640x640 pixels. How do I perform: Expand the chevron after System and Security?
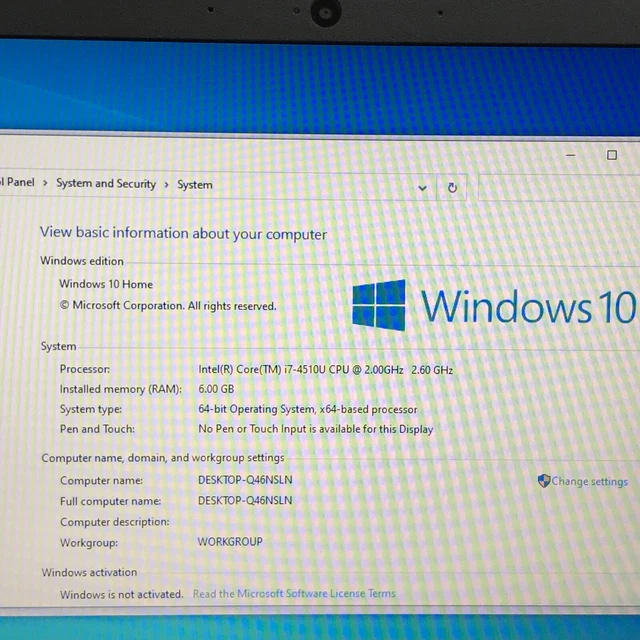pyautogui.click(x=166, y=185)
